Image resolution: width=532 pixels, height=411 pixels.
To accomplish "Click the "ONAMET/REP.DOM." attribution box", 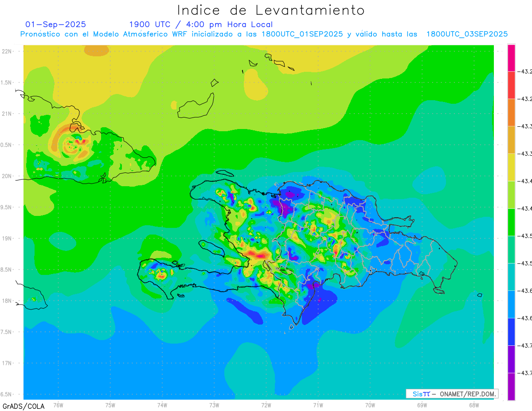I will 452,394.
